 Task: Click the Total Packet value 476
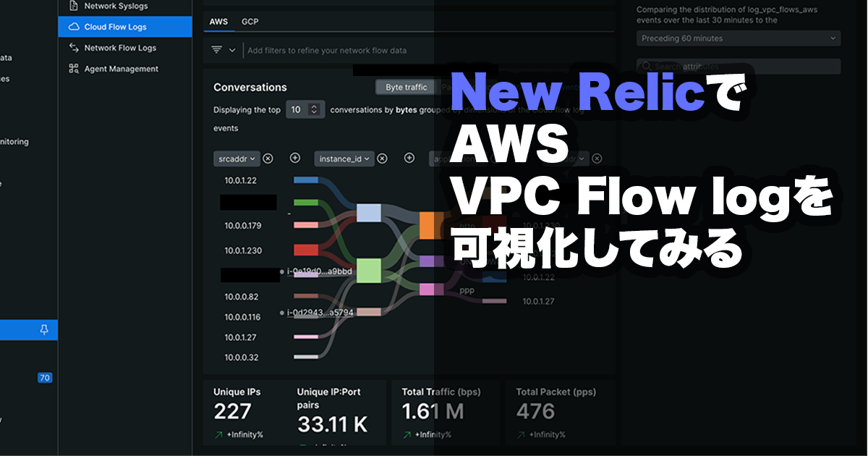point(535,412)
